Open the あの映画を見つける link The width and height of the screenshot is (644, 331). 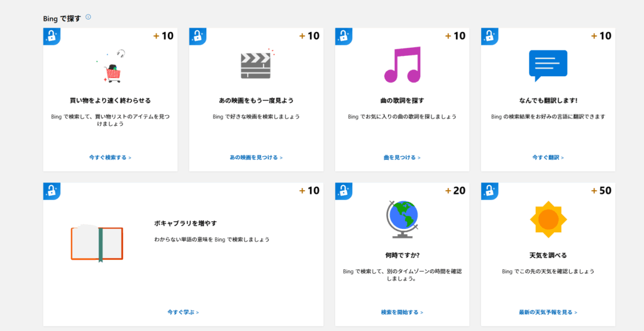[256, 157]
